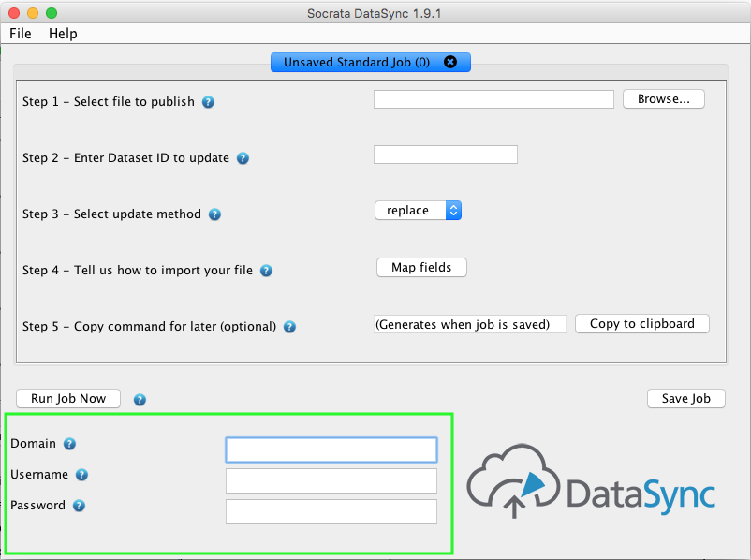Open the Password help icon
The image size is (751, 560).
79,506
